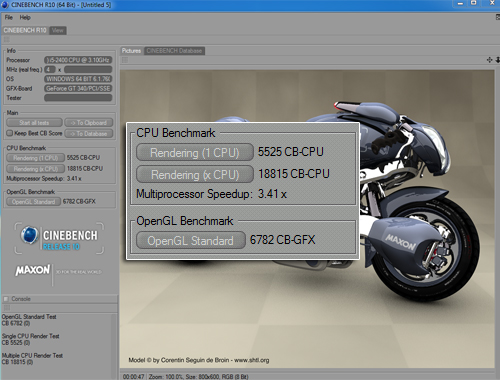The width and height of the screenshot is (500, 380).
Task: Click the status bar time '00:00:47'
Action: 133,377
